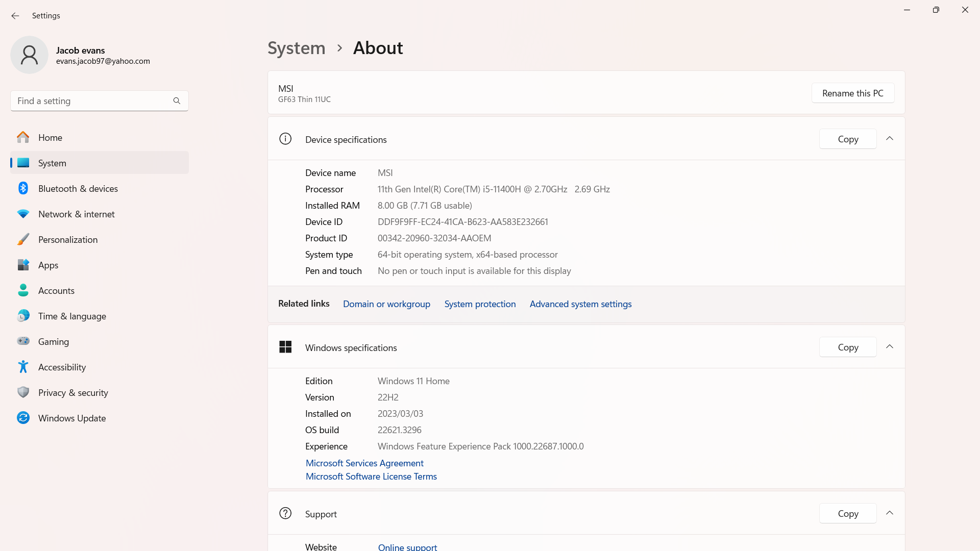Click Device specifications info icon

pyautogui.click(x=285, y=139)
